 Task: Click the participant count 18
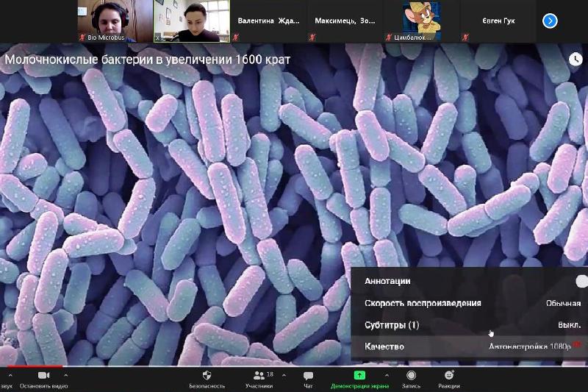[x=270, y=374]
